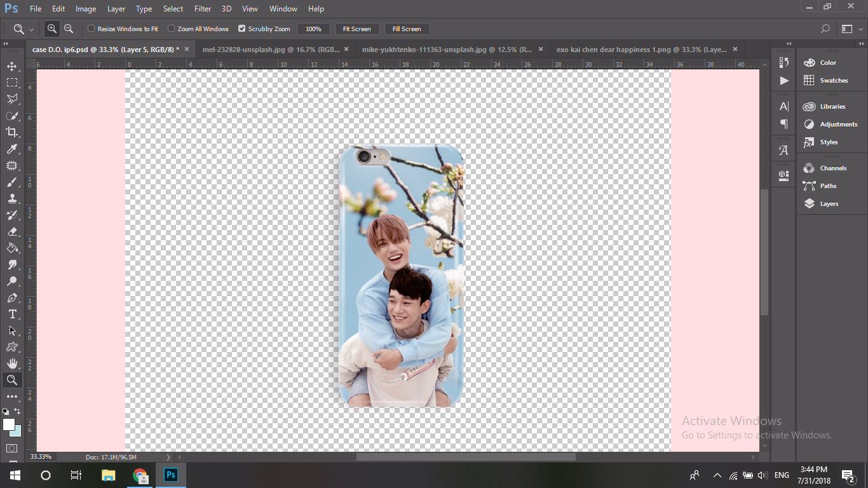868x488 pixels.
Task: Select the Crop tool
Action: point(12,132)
